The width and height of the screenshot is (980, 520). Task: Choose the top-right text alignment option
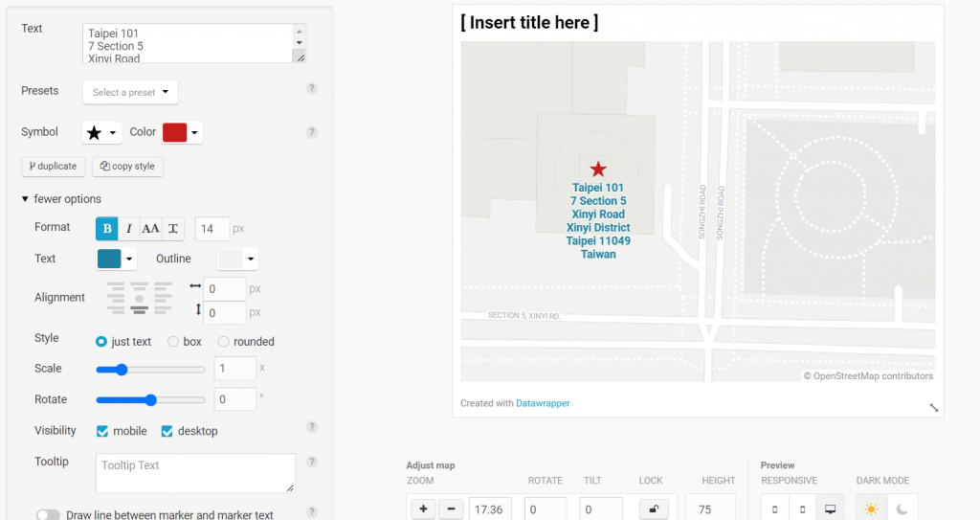[163, 286]
